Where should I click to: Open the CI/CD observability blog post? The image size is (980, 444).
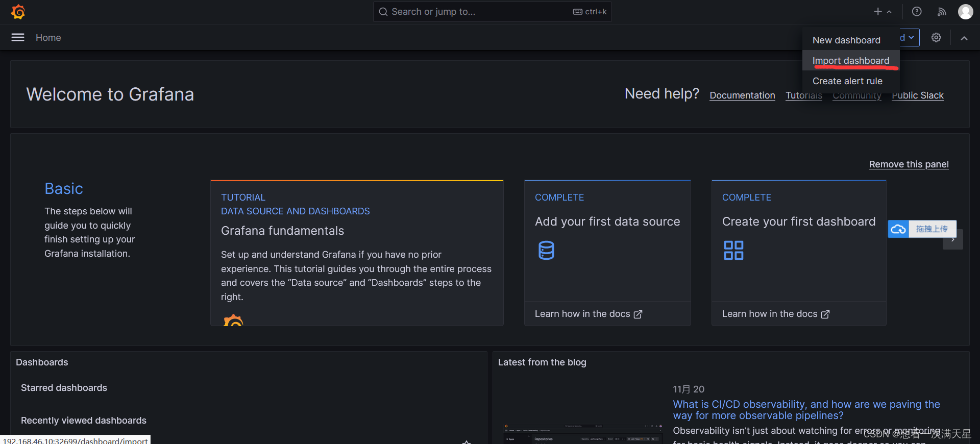[806, 410]
